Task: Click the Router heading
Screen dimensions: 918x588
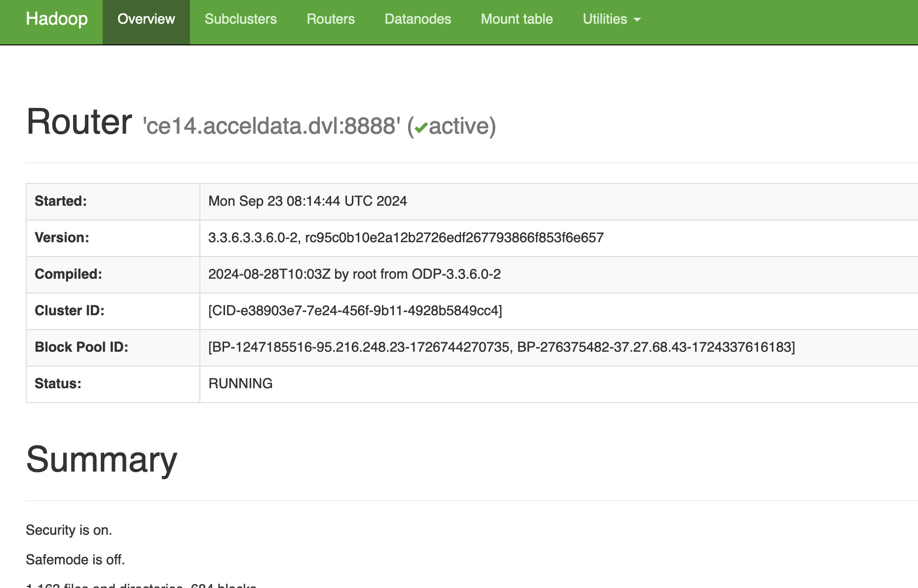Action: point(79,121)
